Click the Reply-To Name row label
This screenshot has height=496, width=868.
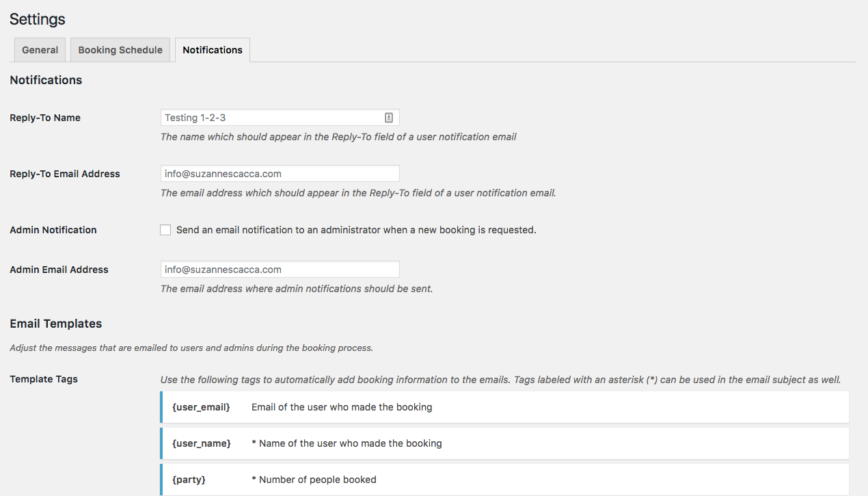[x=44, y=117]
